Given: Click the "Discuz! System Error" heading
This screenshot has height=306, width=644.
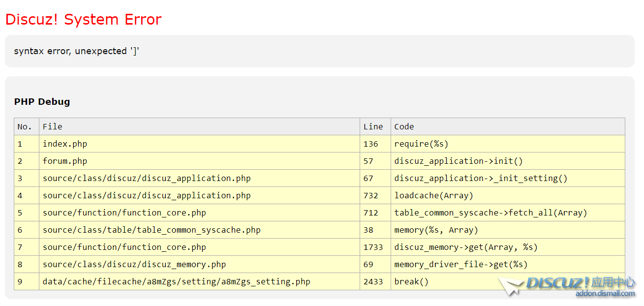Looking at the screenshot, I should pyautogui.click(x=83, y=19).
